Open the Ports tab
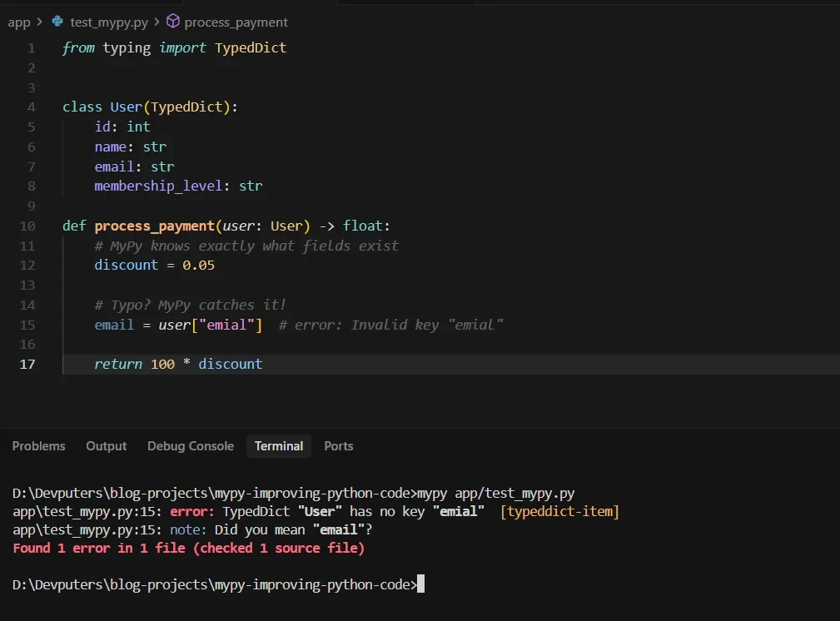Screen dimensions: 840x621 click(x=339, y=446)
